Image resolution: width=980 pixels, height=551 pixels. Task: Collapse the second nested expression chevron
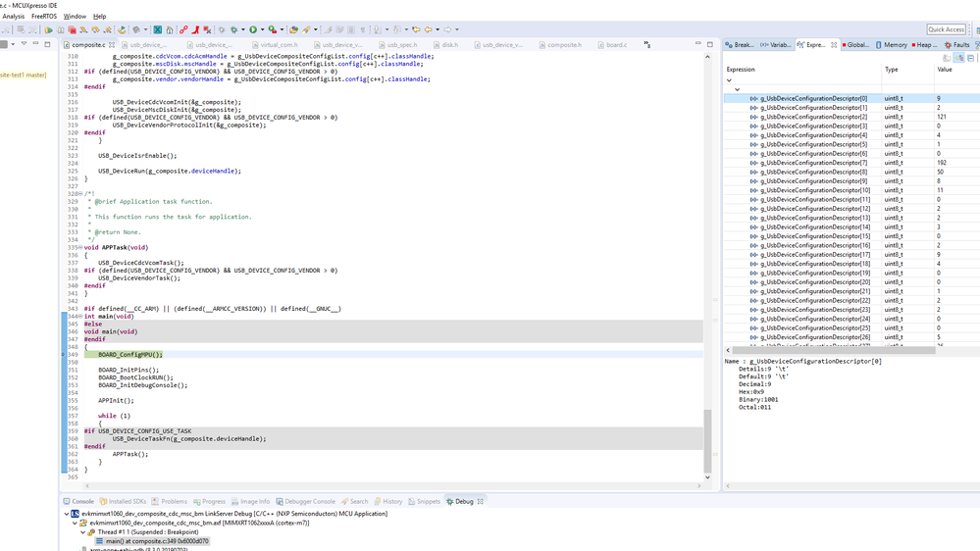tap(737, 89)
